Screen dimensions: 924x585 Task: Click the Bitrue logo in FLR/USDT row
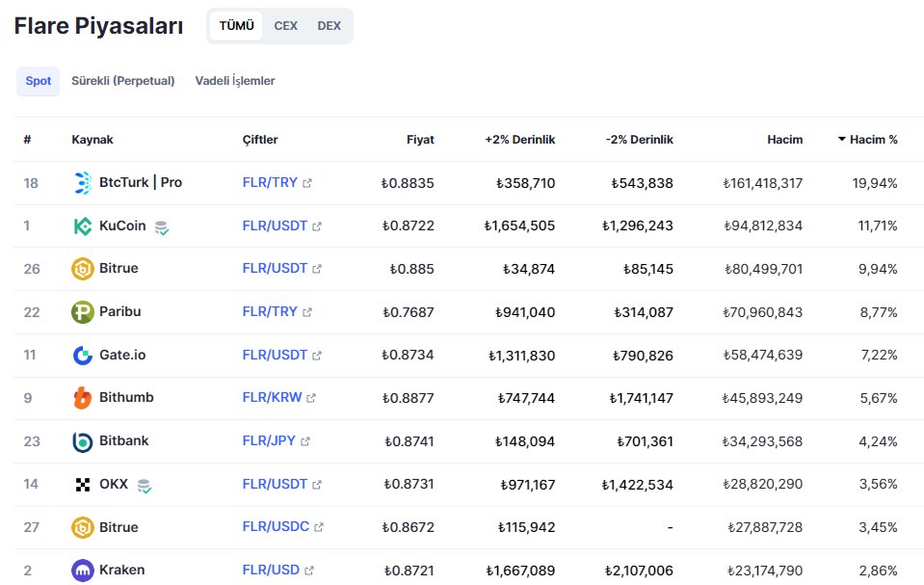point(83,269)
